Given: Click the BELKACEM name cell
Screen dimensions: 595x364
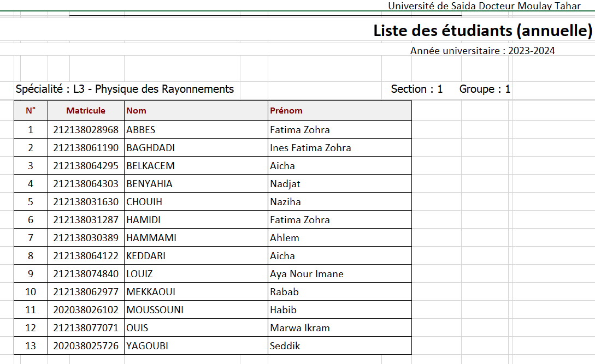Looking at the screenshot, I should [150, 166].
